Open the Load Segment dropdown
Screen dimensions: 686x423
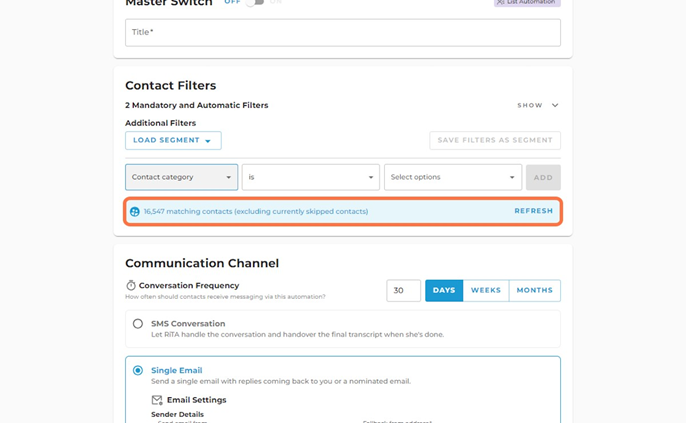(x=173, y=140)
